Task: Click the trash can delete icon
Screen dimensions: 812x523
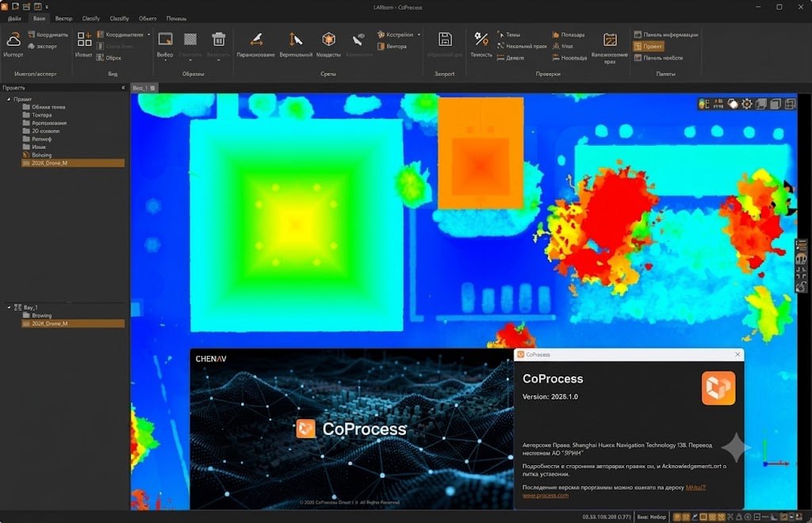Action: 219,40
